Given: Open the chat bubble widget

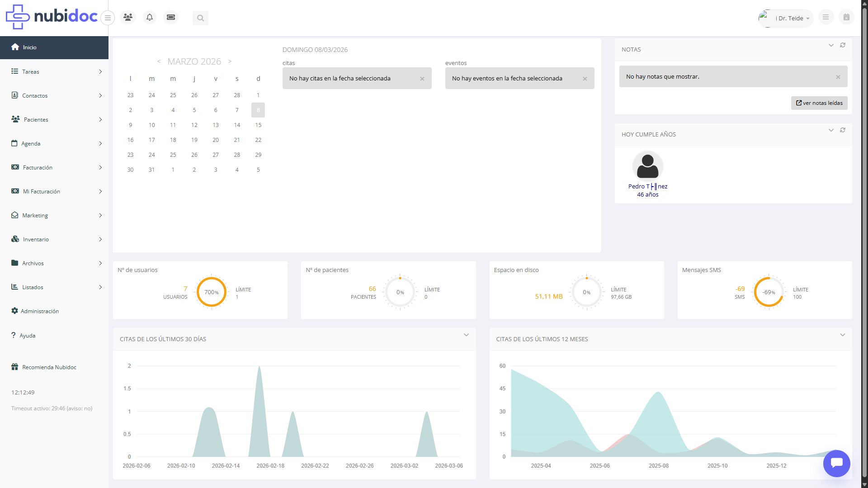Looking at the screenshot, I should click(836, 463).
